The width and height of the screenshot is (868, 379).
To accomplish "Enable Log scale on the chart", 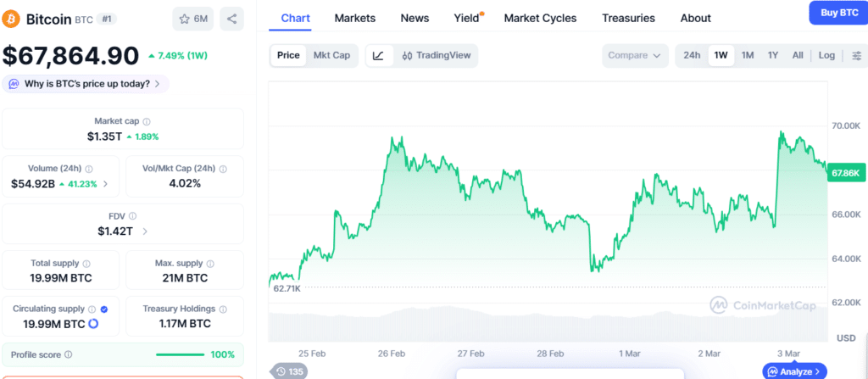I will tap(826, 55).
